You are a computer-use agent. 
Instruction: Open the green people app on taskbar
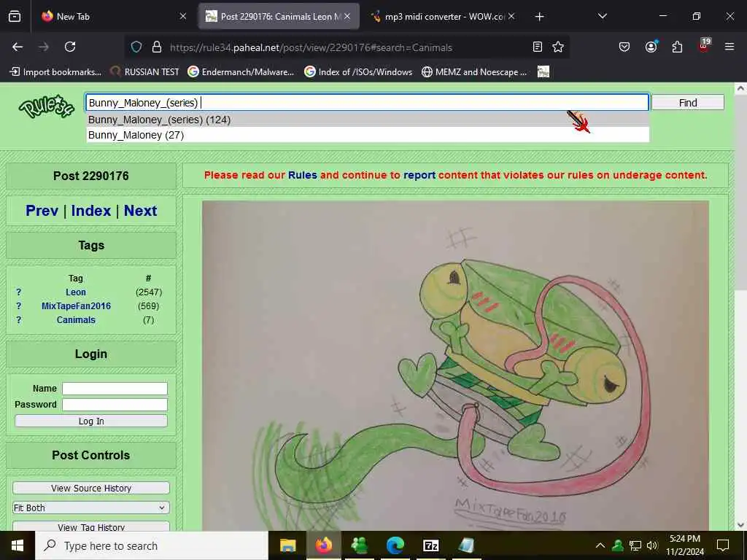click(x=359, y=545)
